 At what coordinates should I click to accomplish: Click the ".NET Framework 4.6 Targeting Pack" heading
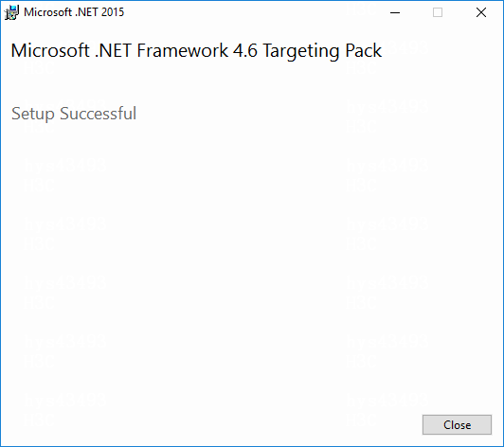point(238,51)
